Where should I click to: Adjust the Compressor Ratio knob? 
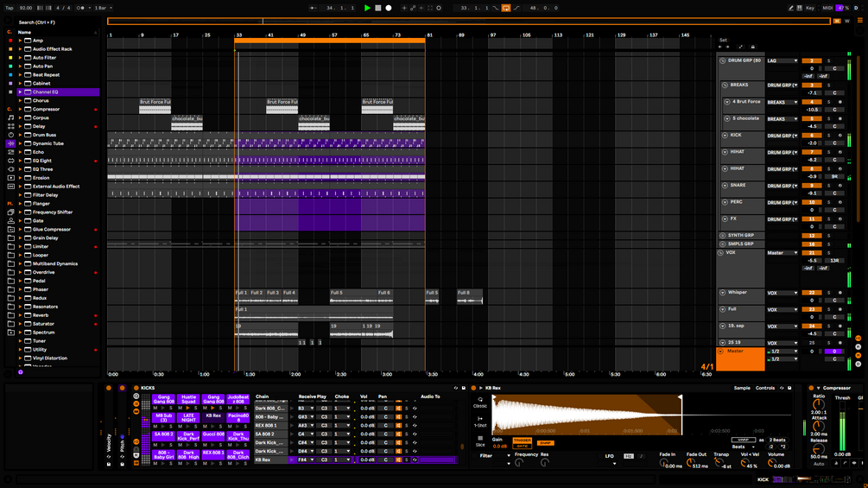[818, 404]
